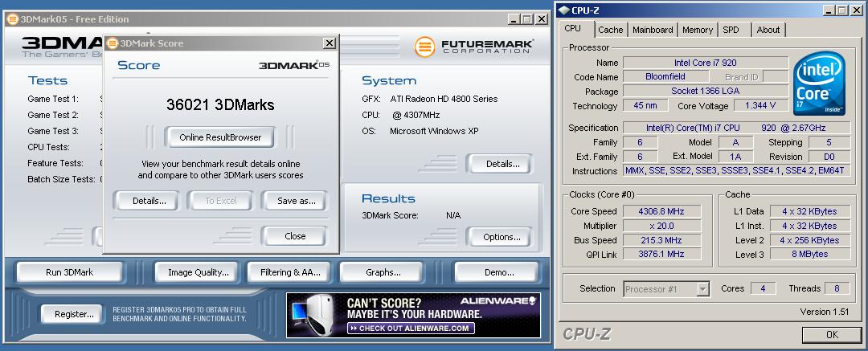Close the 3DMark Score dialog via Close button

click(295, 236)
